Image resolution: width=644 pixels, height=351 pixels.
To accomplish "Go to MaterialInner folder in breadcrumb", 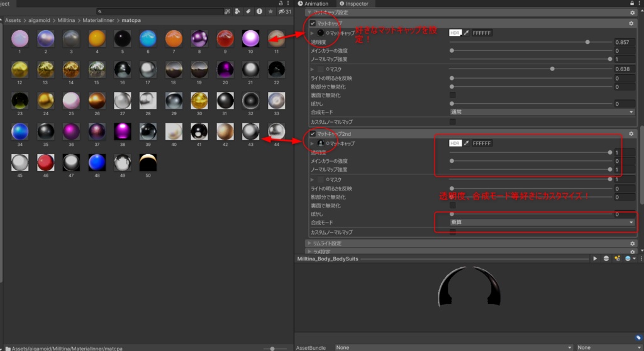I will (x=98, y=20).
